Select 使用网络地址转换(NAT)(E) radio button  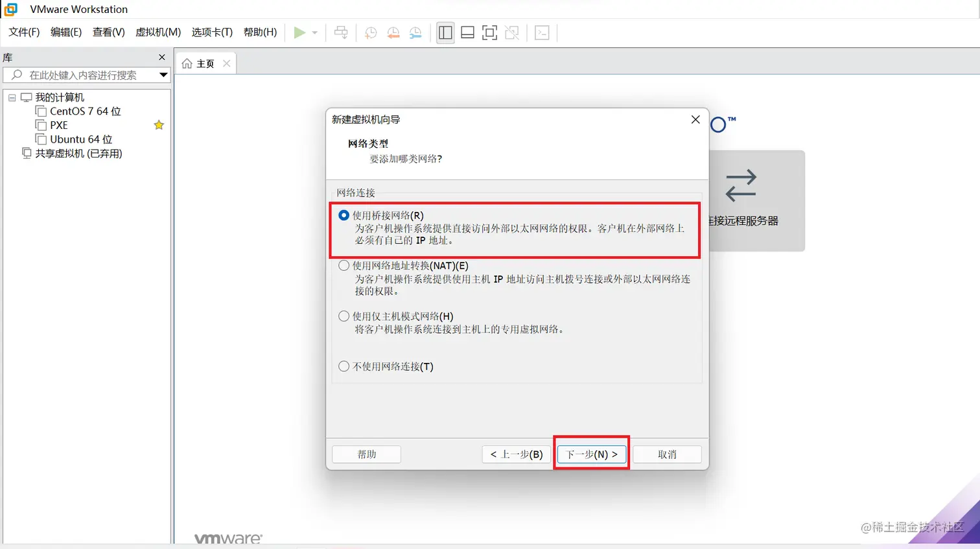(x=344, y=266)
